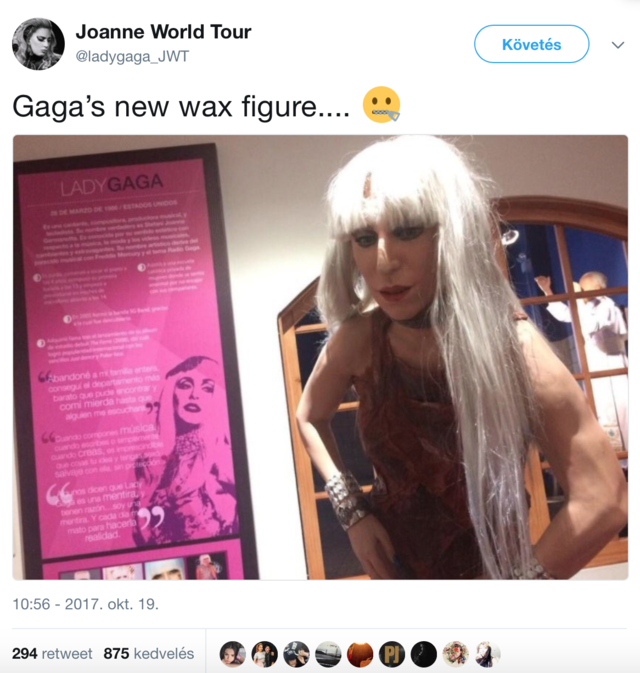The image size is (640, 673).
Task: Expand the tweet options chevron
Action: [x=618, y=45]
